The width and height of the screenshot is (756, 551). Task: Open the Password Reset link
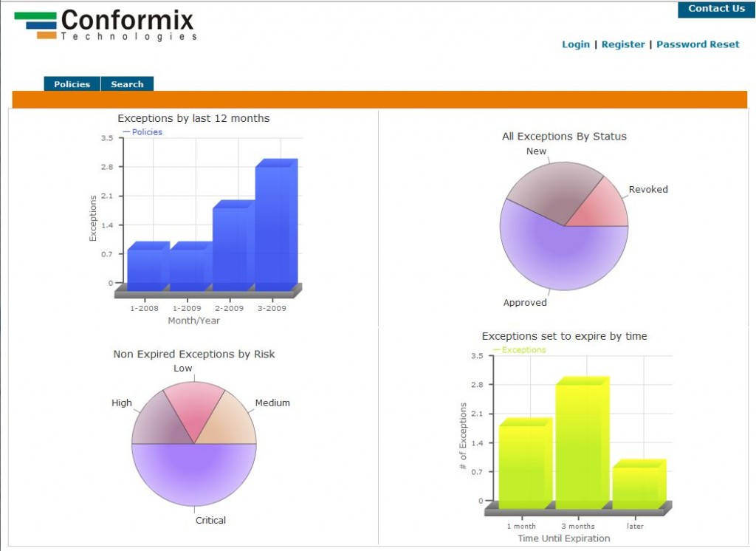click(x=698, y=44)
